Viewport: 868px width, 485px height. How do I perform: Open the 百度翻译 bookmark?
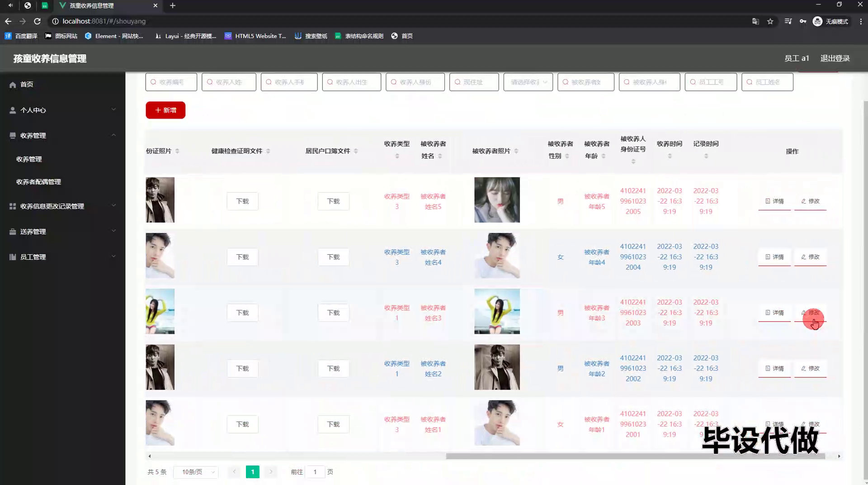click(x=21, y=36)
